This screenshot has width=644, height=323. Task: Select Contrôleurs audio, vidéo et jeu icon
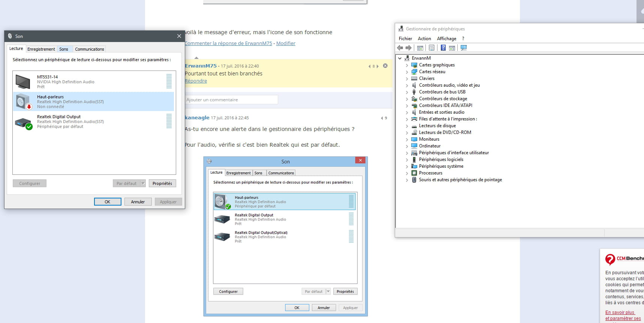click(x=414, y=85)
